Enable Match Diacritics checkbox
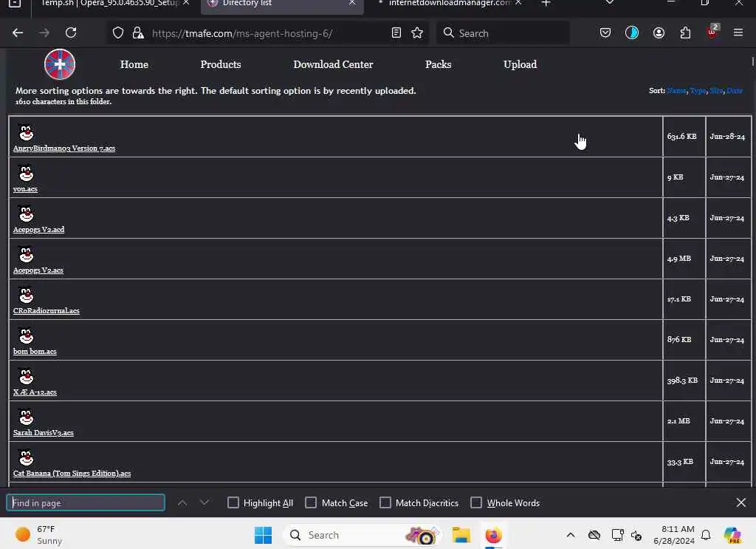This screenshot has width=756, height=549. pos(385,502)
